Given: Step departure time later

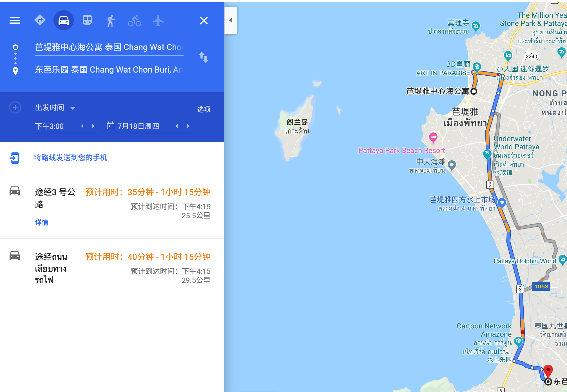Looking at the screenshot, I should click(93, 126).
